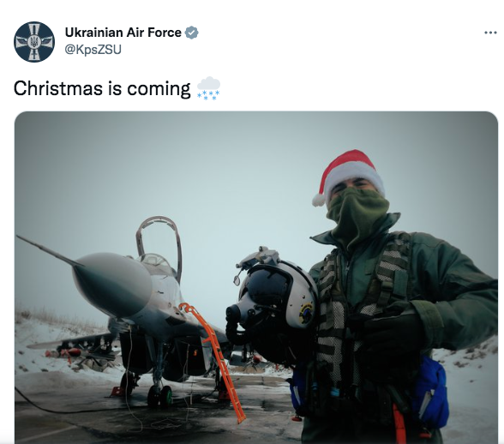Open the tweet's three-dot more options menu

tap(490, 33)
